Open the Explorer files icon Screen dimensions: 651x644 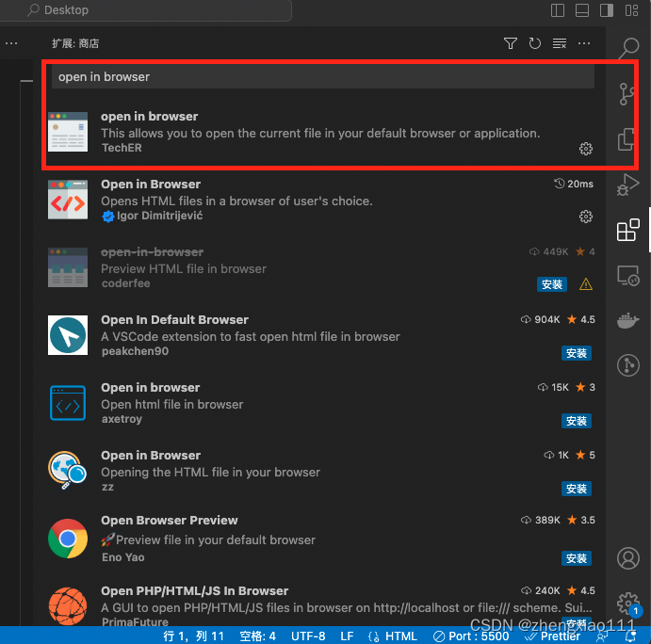coord(627,139)
